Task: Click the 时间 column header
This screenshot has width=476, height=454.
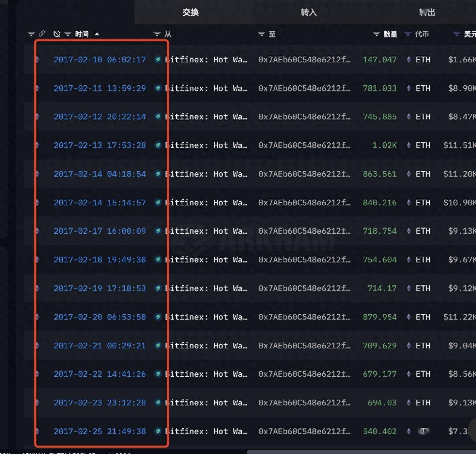Action: point(82,34)
